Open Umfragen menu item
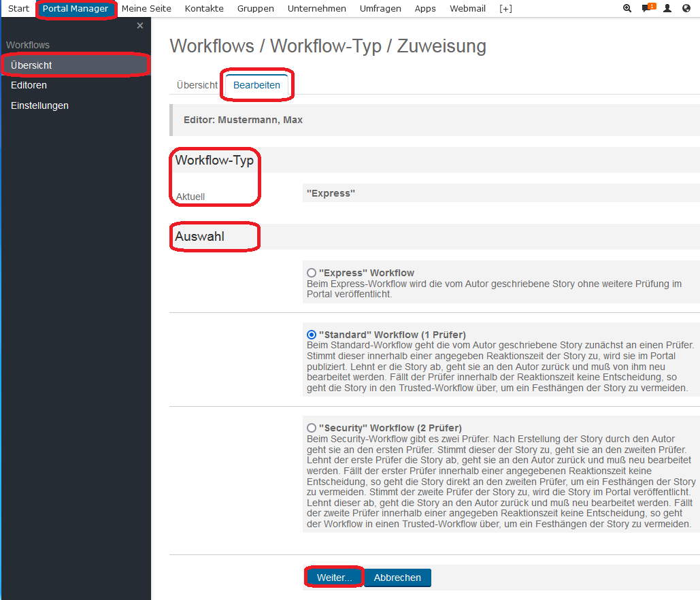 pyautogui.click(x=380, y=8)
